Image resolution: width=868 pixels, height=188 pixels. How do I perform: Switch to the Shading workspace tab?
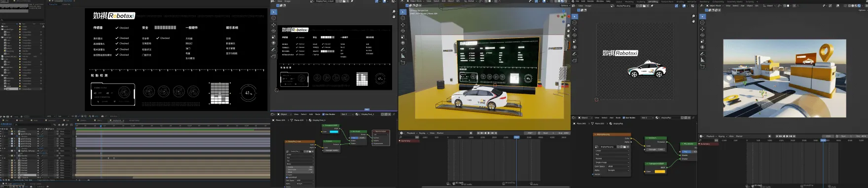click(x=680, y=1)
